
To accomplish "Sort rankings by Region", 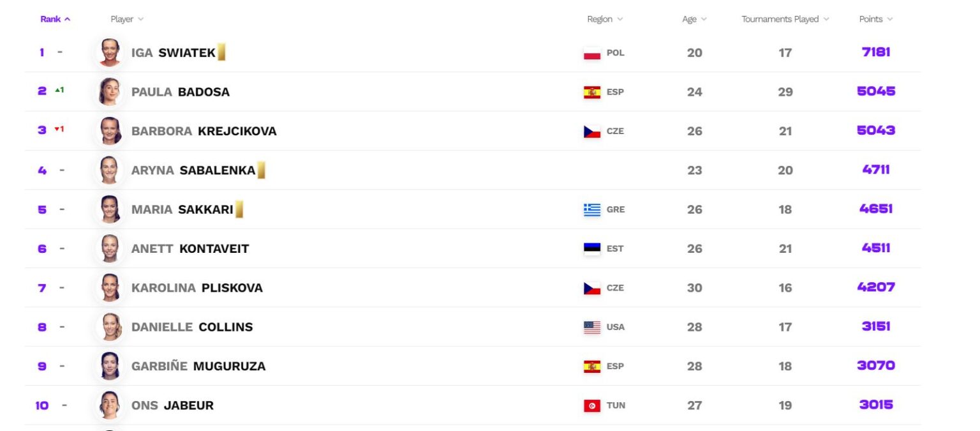I will click(605, 19).
